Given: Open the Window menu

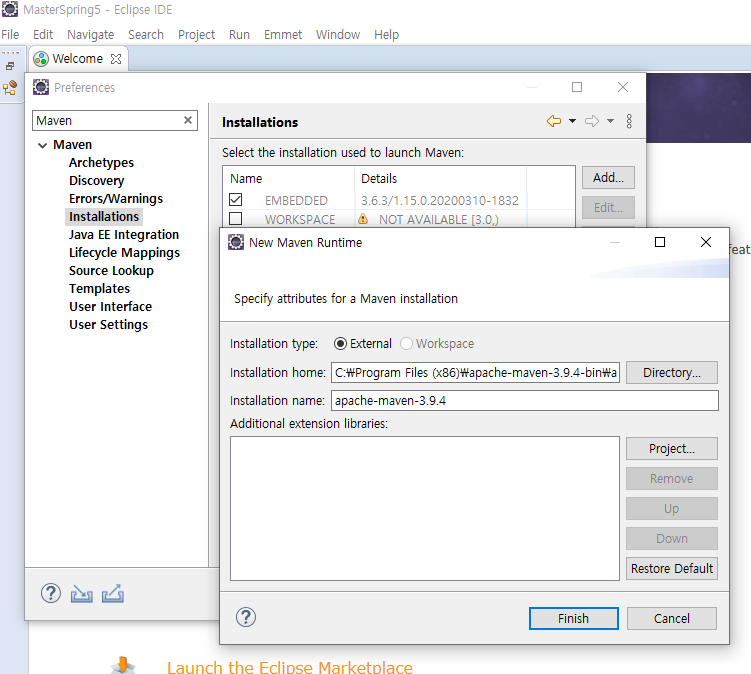Looking at the screenshot, I should [338, 34].
